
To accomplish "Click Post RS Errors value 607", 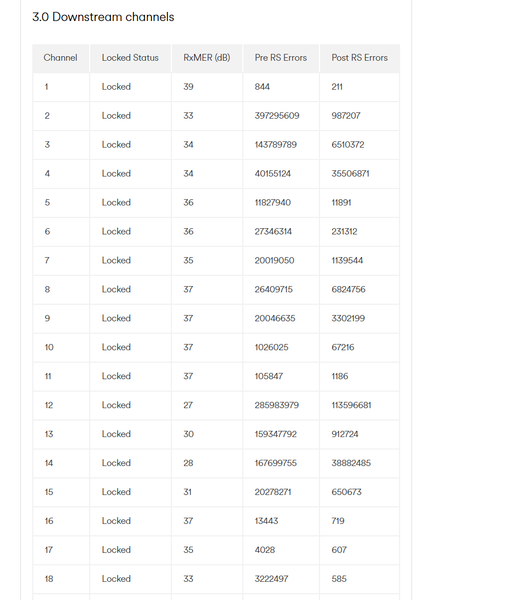I will click(339, 549).
